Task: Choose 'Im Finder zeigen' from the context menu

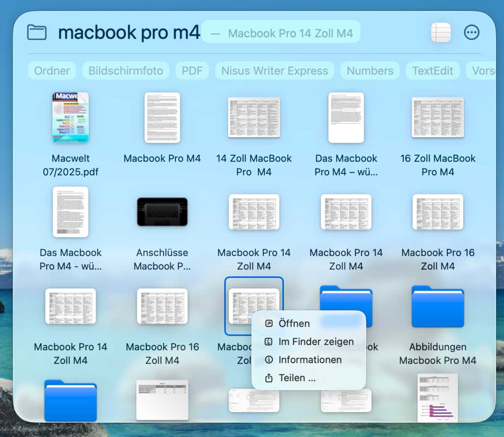Action: [x=316, y=341]
